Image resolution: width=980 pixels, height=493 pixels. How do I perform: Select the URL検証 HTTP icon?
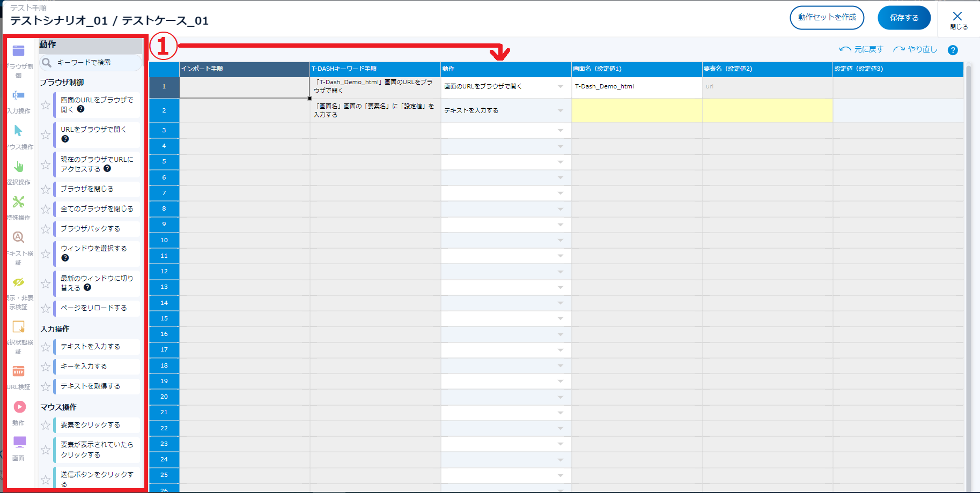18,371
